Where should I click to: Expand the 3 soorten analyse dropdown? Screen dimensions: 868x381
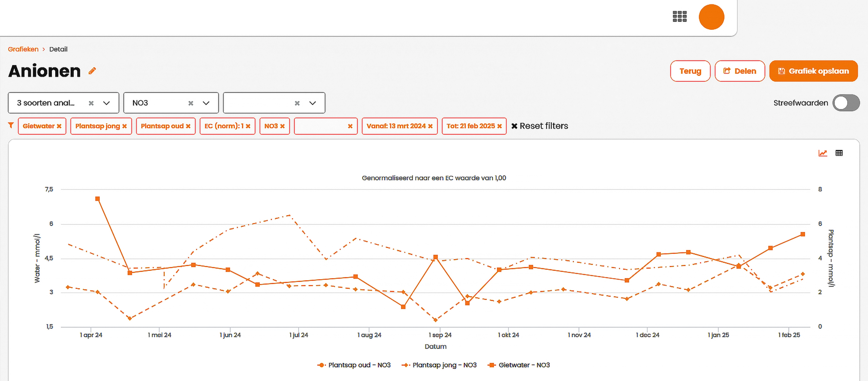(x=106, y=103)
